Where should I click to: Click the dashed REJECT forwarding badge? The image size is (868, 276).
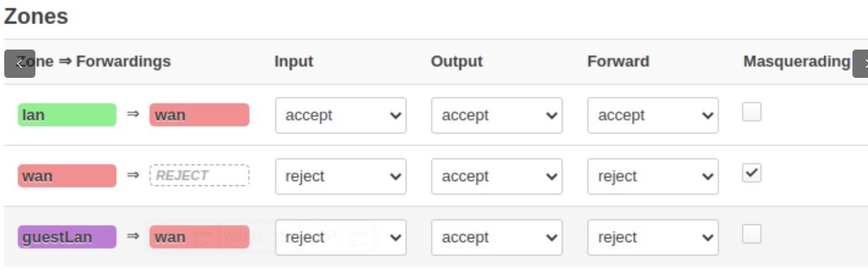tap(199, 176)
